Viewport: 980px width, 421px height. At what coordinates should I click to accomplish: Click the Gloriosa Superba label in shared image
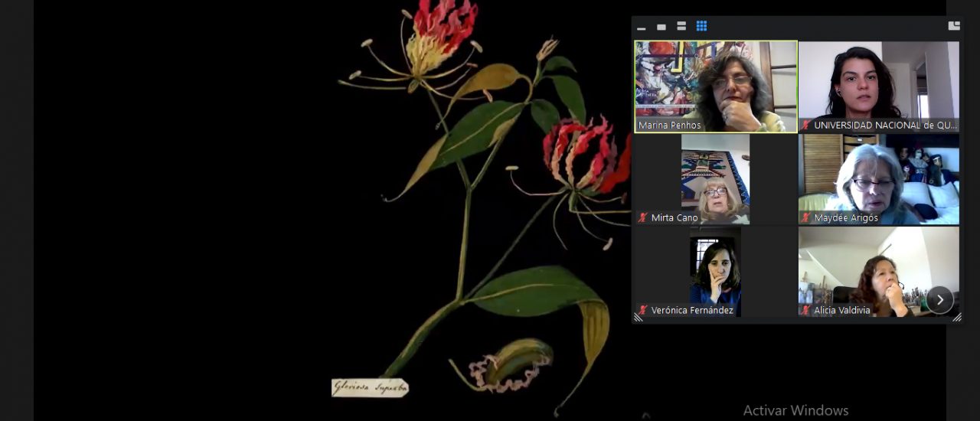[370, 388]
